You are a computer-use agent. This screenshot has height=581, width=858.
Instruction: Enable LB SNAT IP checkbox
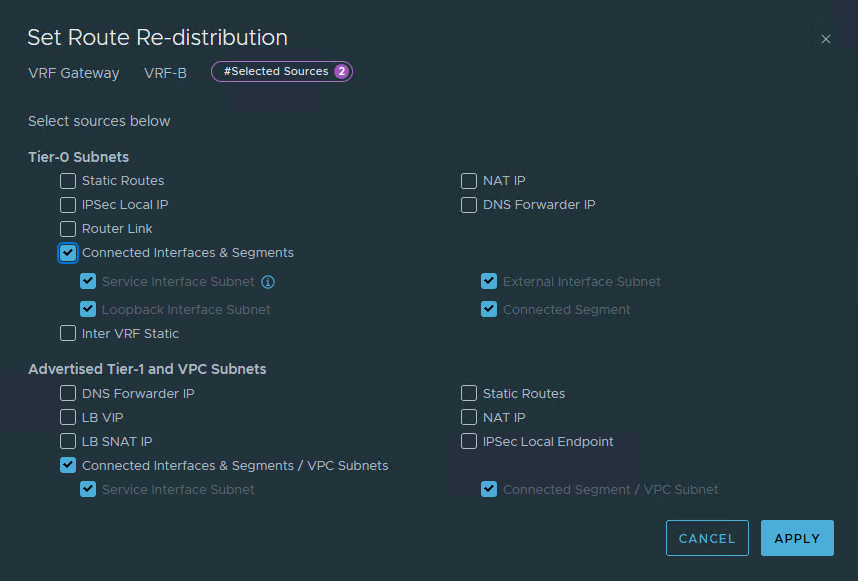click(x=68, y=442)
